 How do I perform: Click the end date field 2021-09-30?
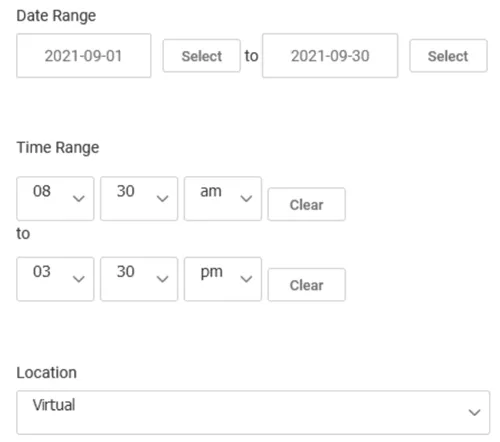point(330,56)
